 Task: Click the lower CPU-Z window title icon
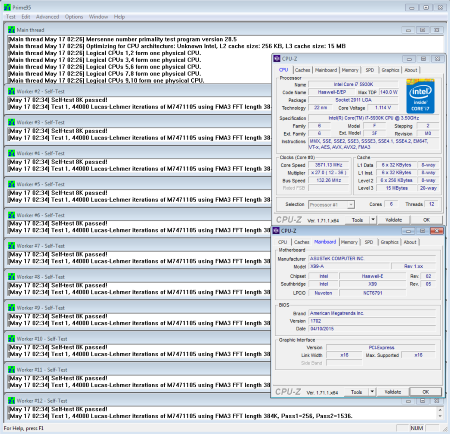pyautogui.click(x=276, y=231)
